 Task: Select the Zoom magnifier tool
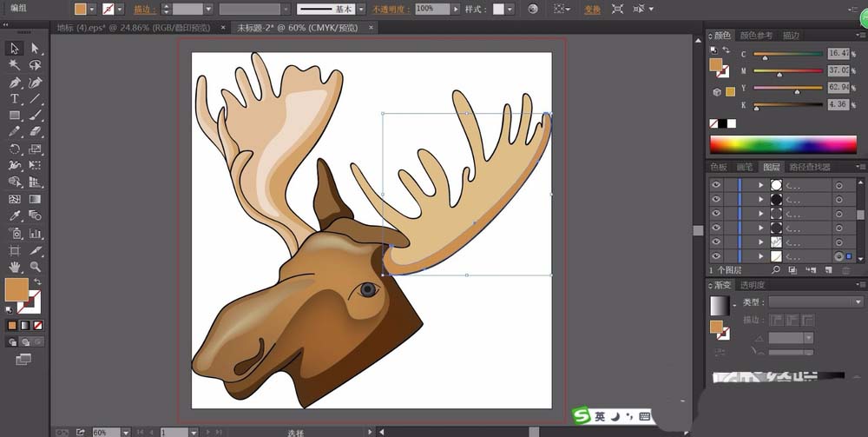pyautogui.click(x=36, y=267)
